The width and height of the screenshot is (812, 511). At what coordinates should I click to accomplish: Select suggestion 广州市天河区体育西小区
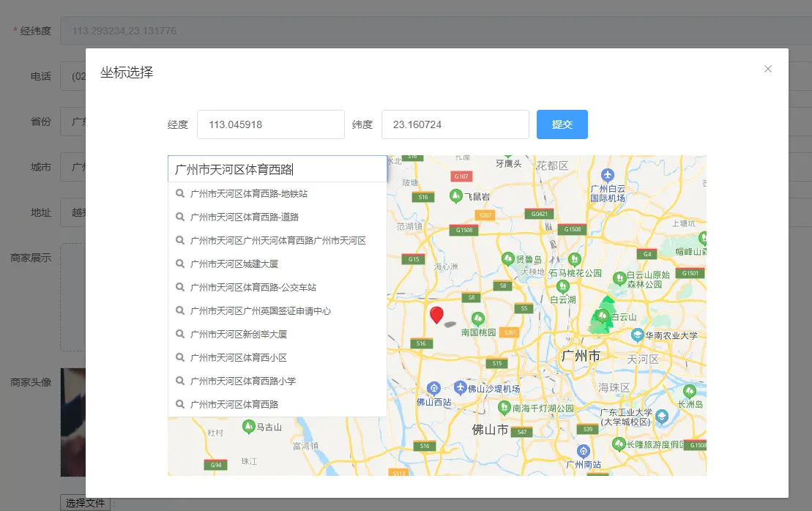pyautogui.click(x=277, y=357)
